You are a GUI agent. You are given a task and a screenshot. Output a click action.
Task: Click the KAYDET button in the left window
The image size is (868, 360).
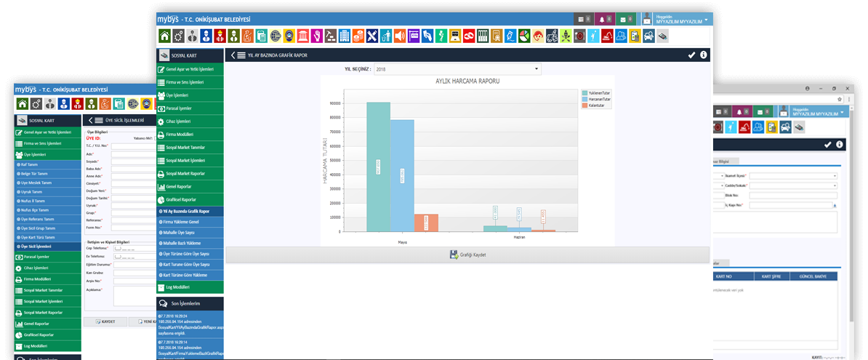(105, 321)
